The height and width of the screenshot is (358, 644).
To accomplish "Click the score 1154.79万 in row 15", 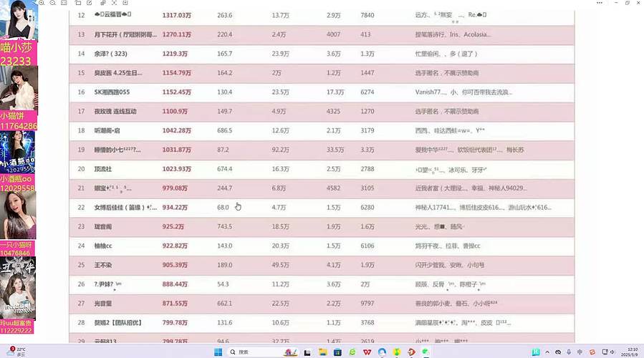I will [x=177, y=72].
